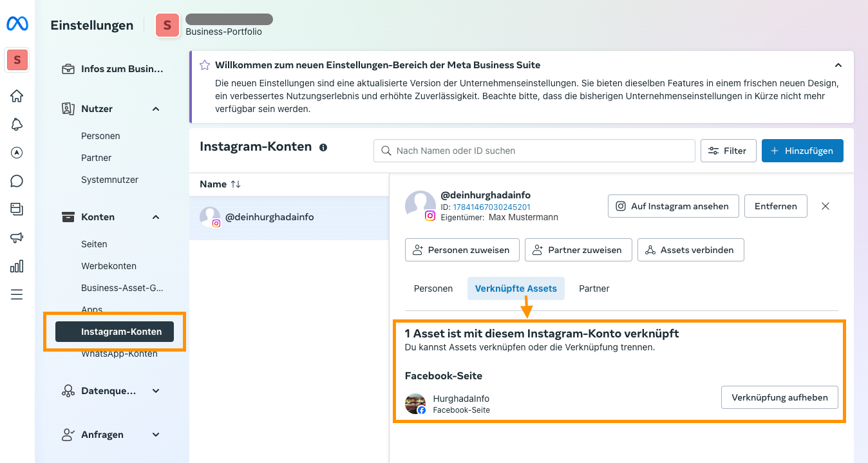Click the Business-Portfolio label

pyautogui.click(x=224, y=32)
